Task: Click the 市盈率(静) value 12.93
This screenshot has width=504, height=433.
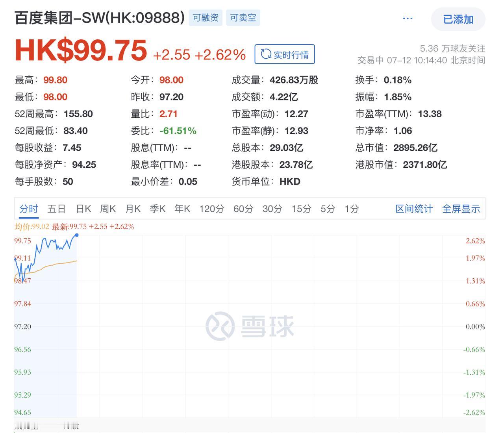Action: point(296,131)
